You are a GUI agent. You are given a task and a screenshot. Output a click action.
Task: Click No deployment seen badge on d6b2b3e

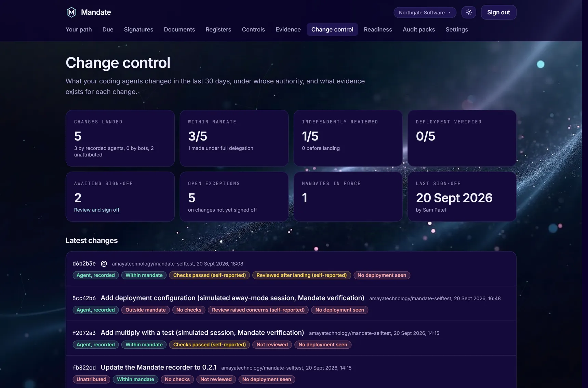coord(382,275)
